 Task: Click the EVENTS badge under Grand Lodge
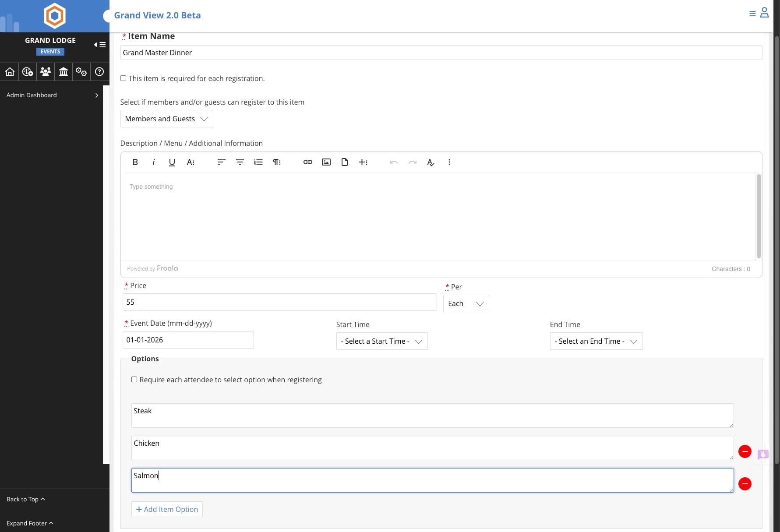click(50, 52)
